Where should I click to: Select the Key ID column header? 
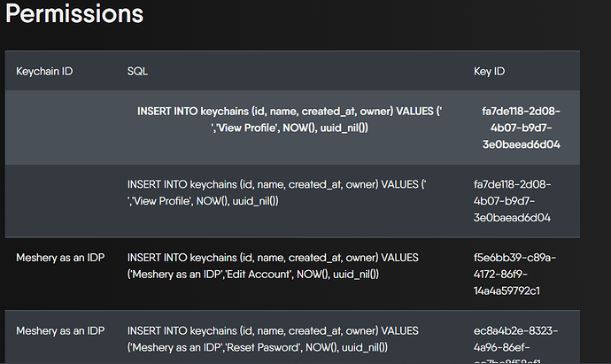(489, 72)
